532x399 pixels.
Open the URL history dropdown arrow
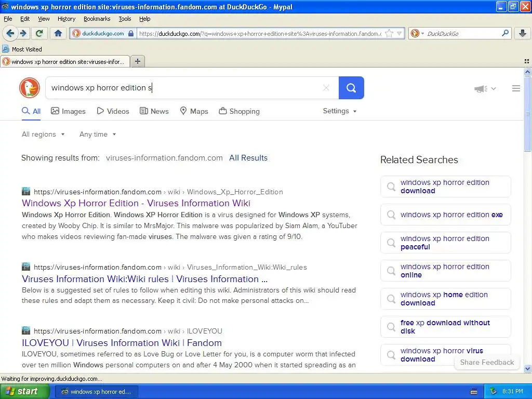(400, 33)
